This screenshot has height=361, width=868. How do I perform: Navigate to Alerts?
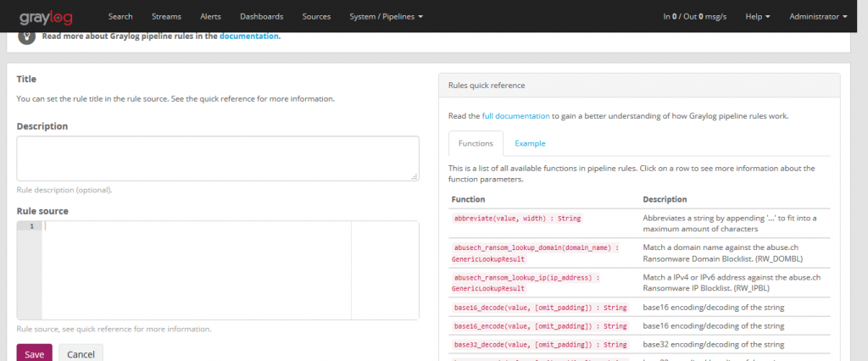[x=210, y=16]
